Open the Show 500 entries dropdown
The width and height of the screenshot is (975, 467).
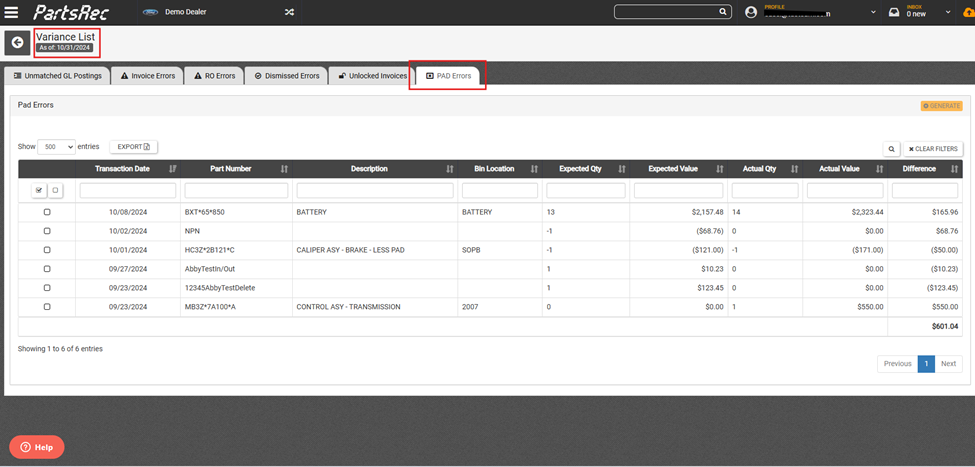tap(57, 147)
